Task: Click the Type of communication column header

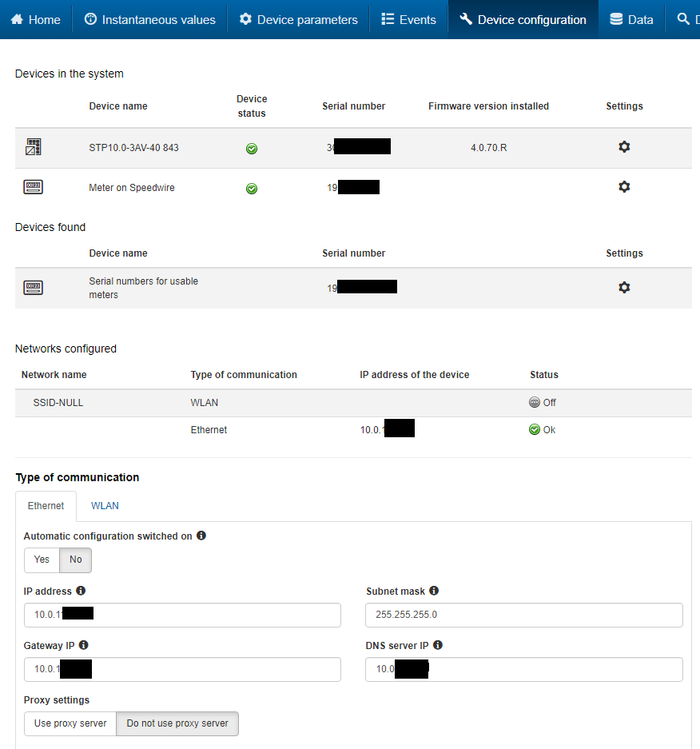Action: coord(244,374)
